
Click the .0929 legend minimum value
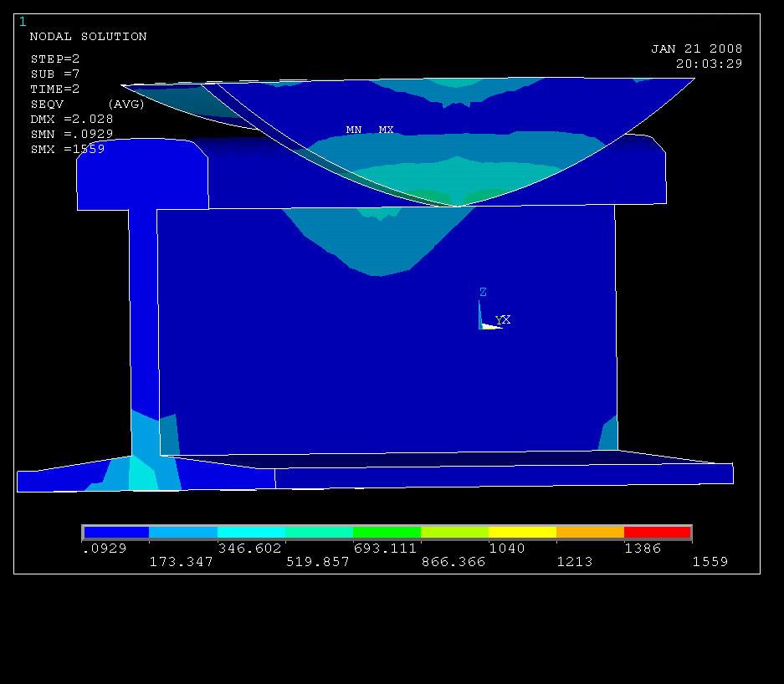pos(105,548)
